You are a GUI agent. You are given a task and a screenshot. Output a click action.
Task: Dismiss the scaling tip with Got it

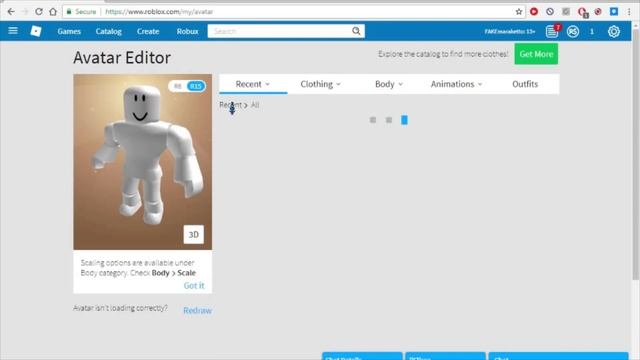194,285
